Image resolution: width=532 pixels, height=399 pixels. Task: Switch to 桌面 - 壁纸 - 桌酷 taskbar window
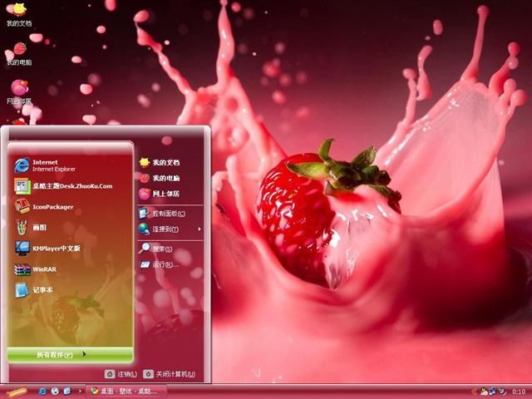click(x=126, y=392)
